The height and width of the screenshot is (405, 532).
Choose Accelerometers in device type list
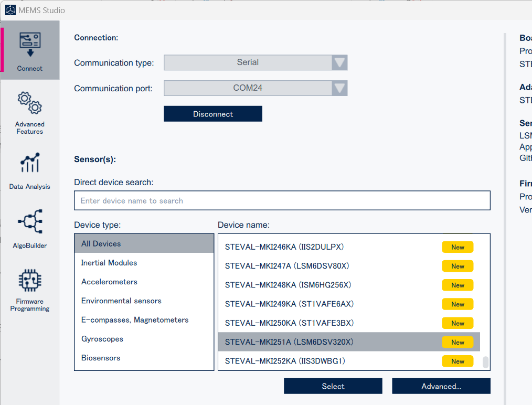pos(109,282)
